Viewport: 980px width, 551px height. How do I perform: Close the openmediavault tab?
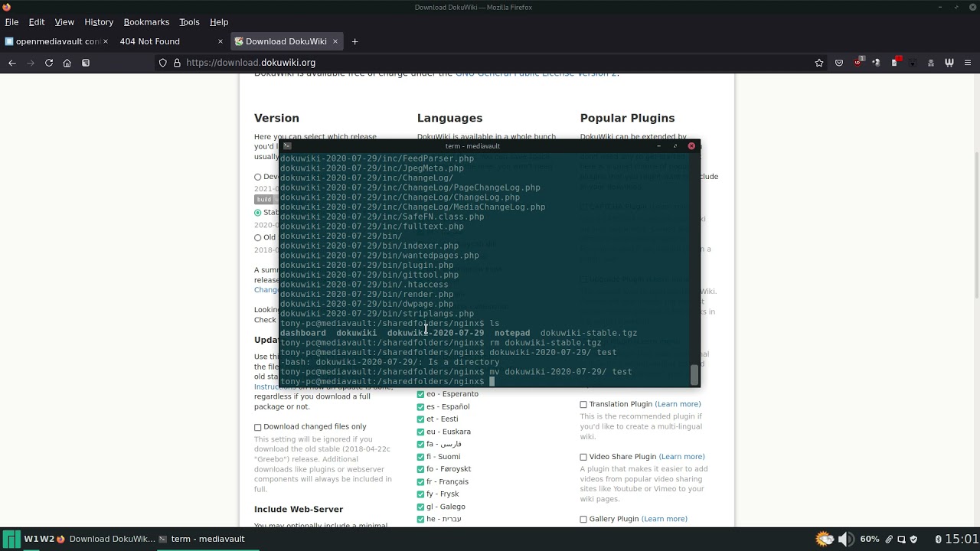pyautogui.click(x=106, y=41)
